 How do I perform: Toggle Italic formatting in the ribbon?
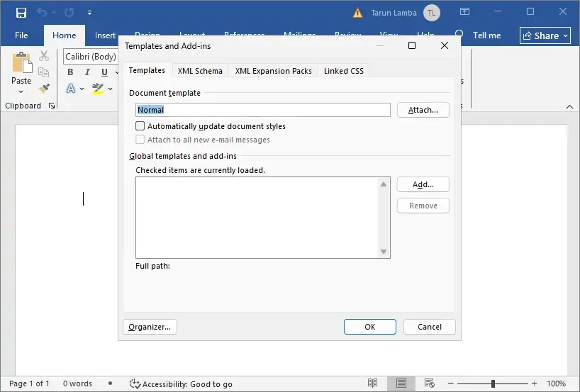(x=87, y=72)
